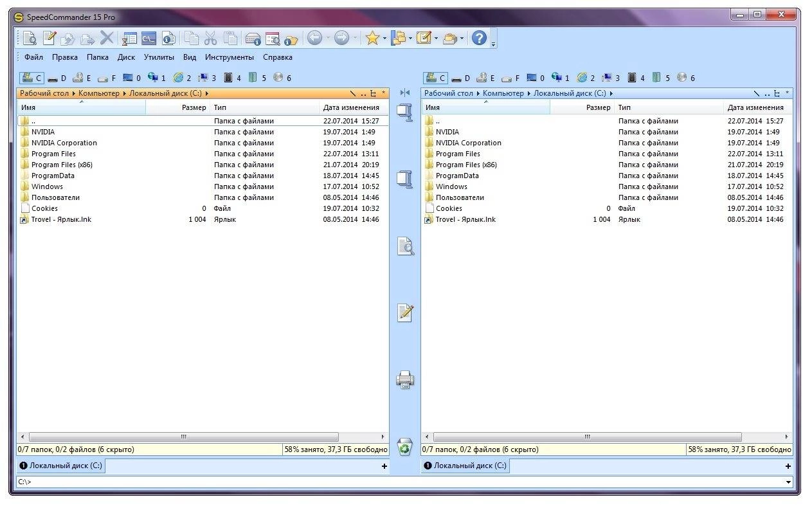Image resolution: width=812 pixels, height=508 pixels.
Task: Click the blue question mark Help icon
Action: pos(478,39)
